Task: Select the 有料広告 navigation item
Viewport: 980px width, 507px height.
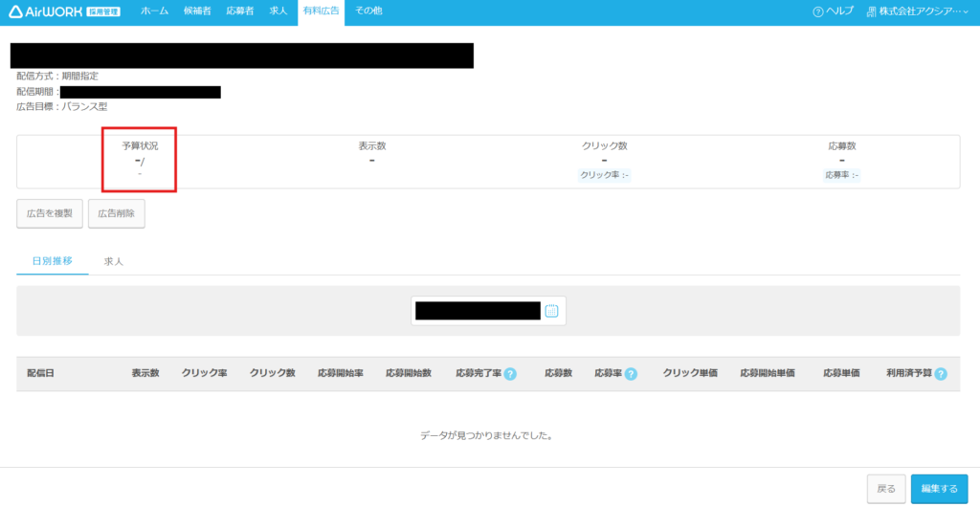Action: coord(321,11)
